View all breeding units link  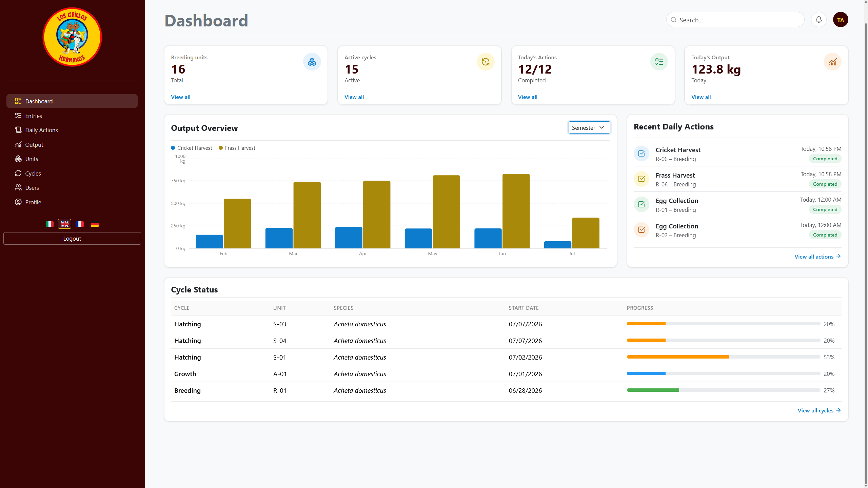point(181,97)
